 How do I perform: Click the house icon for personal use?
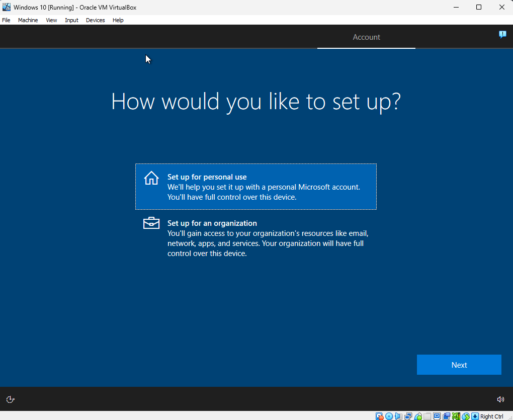click(151, 178)
